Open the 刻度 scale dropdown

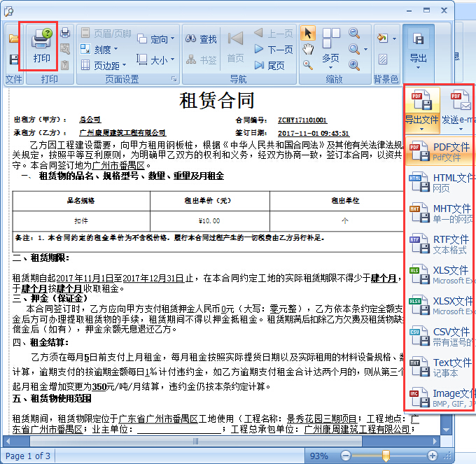coord(100,50)
